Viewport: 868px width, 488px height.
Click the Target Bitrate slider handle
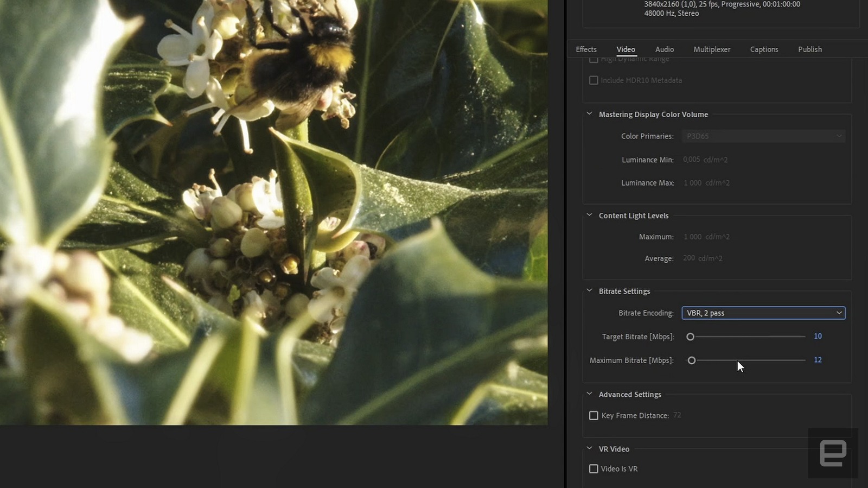click(x=690, y=337)
